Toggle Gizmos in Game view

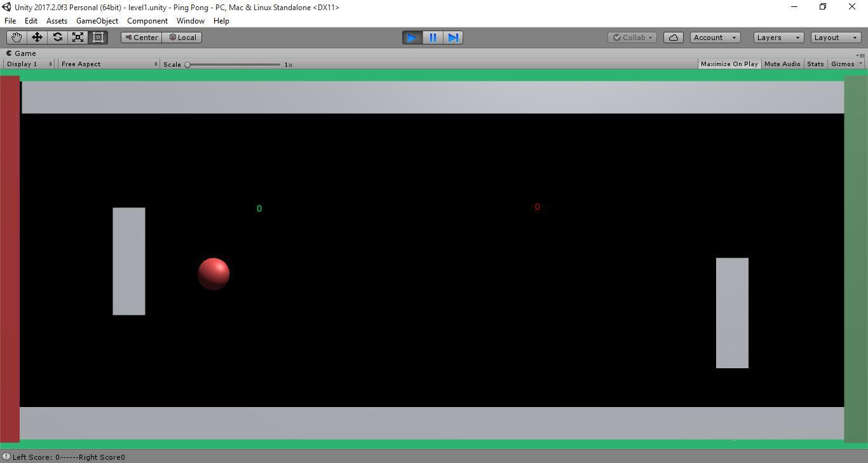[843, 64]
